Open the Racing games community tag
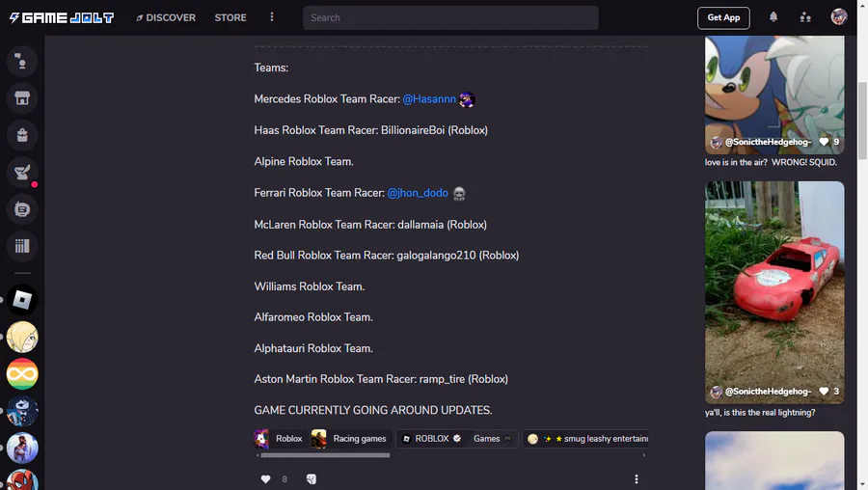This screenshot has height=490, width=868. [x=350, y=439]
